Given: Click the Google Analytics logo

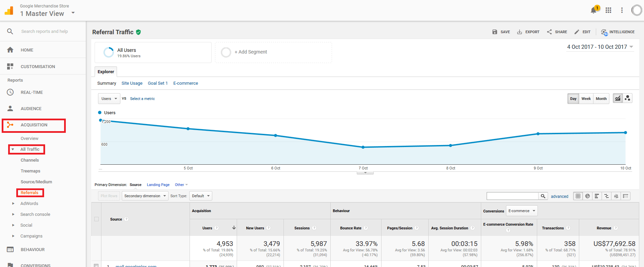Looking at the screenshot, I should click(x=9, y=11).
